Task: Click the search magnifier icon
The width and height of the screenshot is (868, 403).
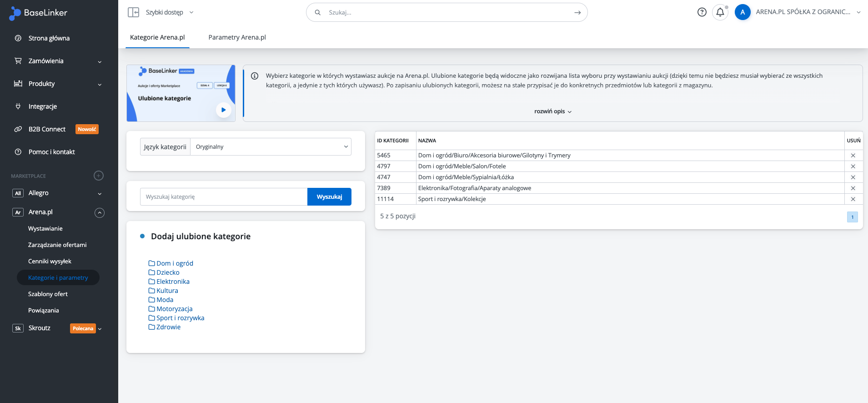Action: pos(318,12)
